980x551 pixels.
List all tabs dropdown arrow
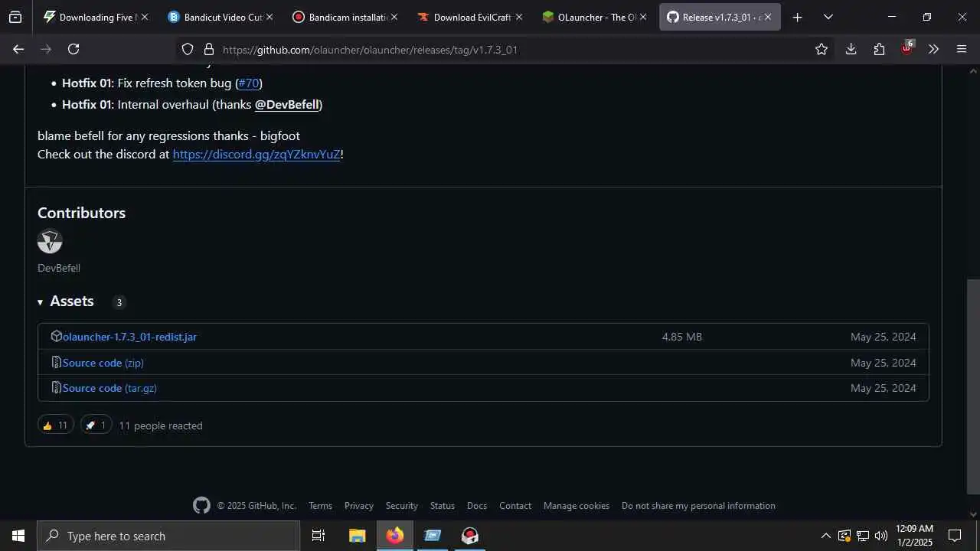point(828,17)
